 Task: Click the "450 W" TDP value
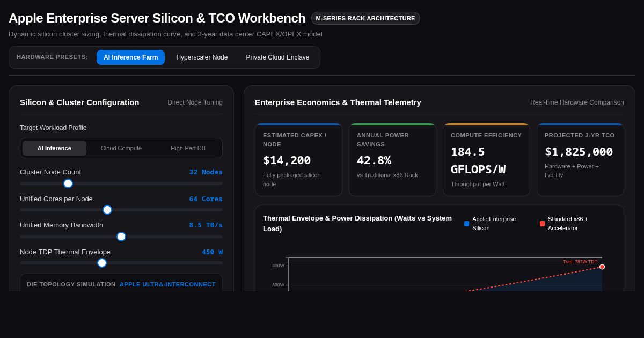(212, 252)
